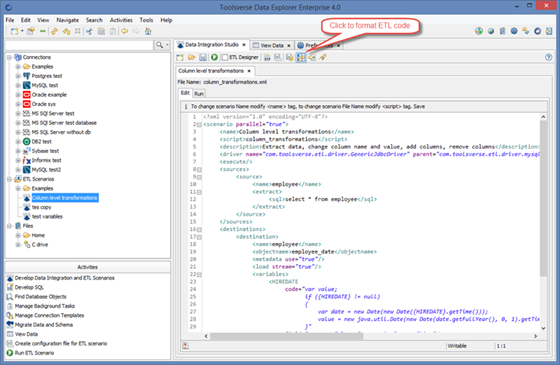Click the Copy icon in main toolbar
Screen dimensions: 560x365
101,31
